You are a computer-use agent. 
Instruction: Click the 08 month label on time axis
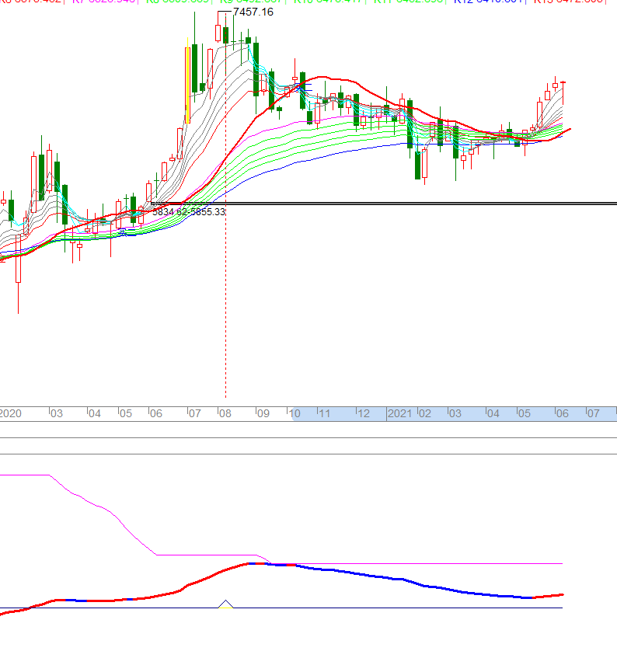[x=225, y=413]
